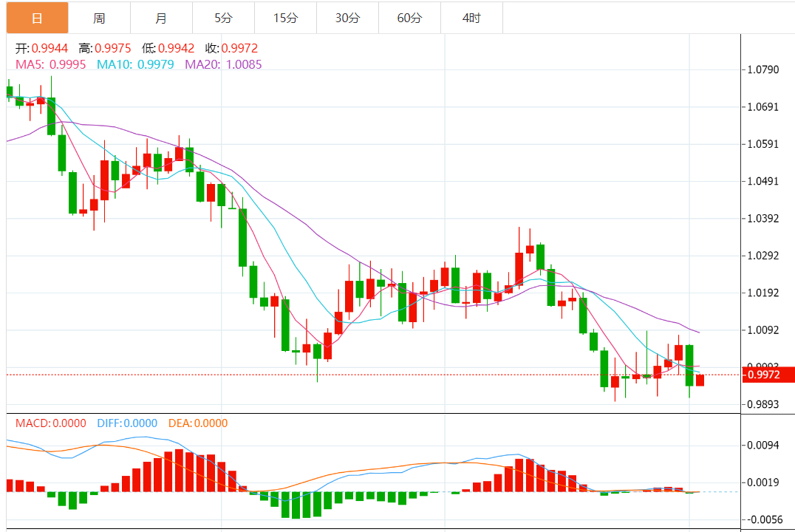The height and width of the screenshot is (532, 795).
Task: Switch to the 月 monthly tab
Action: (161, 18)
